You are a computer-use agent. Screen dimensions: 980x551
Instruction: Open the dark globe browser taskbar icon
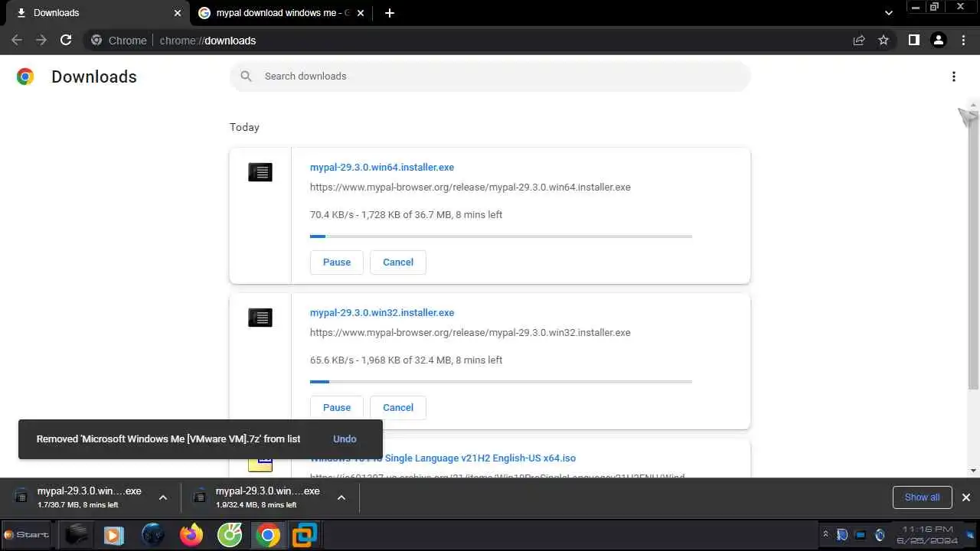tap(153, 534)
